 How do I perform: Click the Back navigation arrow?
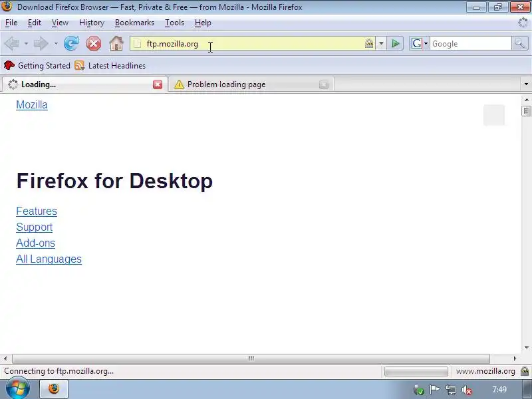point(12,43)
